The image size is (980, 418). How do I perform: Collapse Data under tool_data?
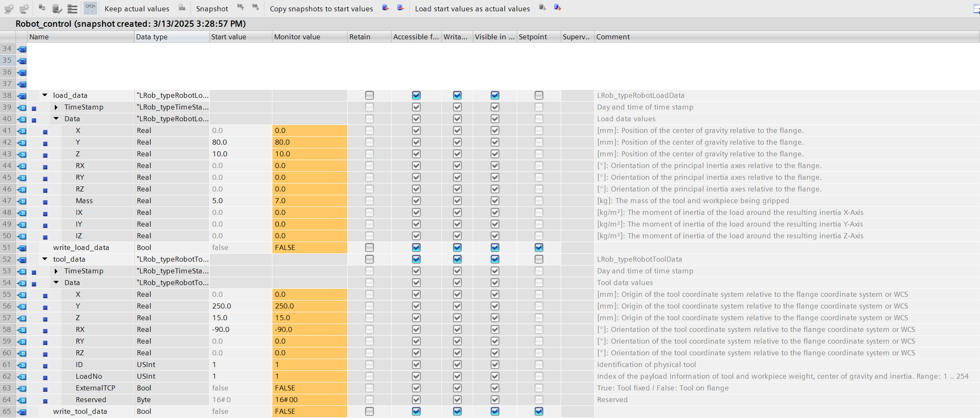pos(56,283)
